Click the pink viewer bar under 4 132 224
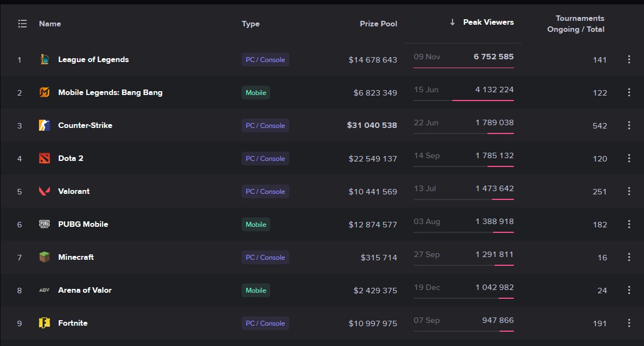 (x=483, y=101)
